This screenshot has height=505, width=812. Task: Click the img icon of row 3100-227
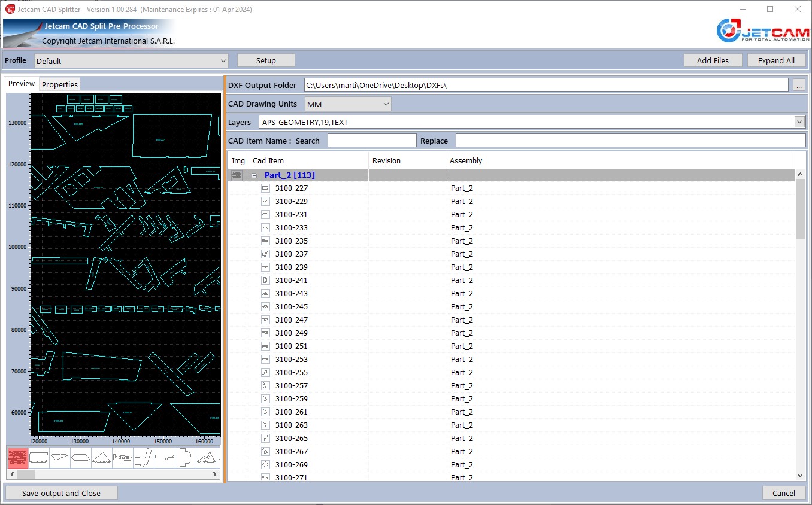point(265,188)
